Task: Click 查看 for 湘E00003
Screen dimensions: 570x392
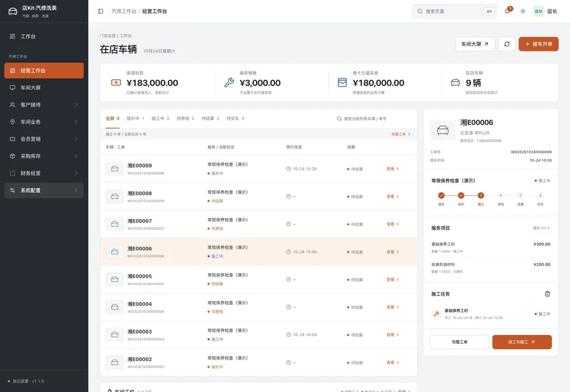Action: pyautogui.click(x=392, y=334)
